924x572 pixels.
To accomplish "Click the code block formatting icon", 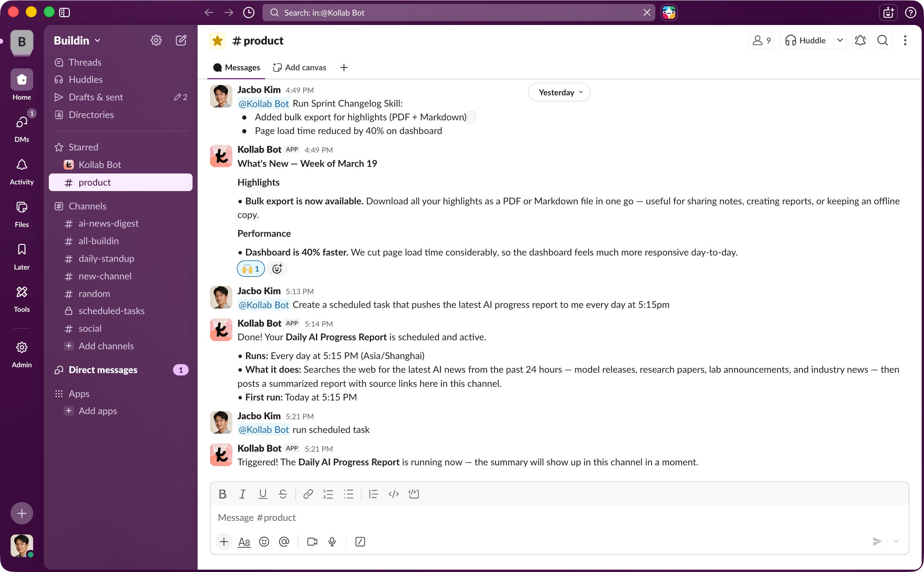I will [x=414, y=494].
